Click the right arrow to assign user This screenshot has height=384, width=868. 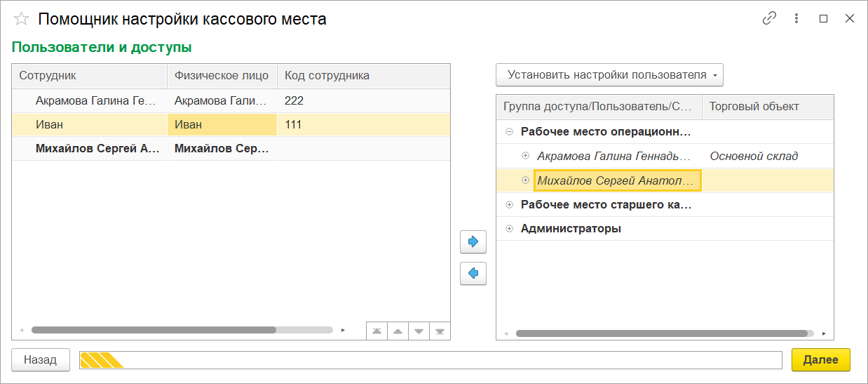click(x=473, y=242)
